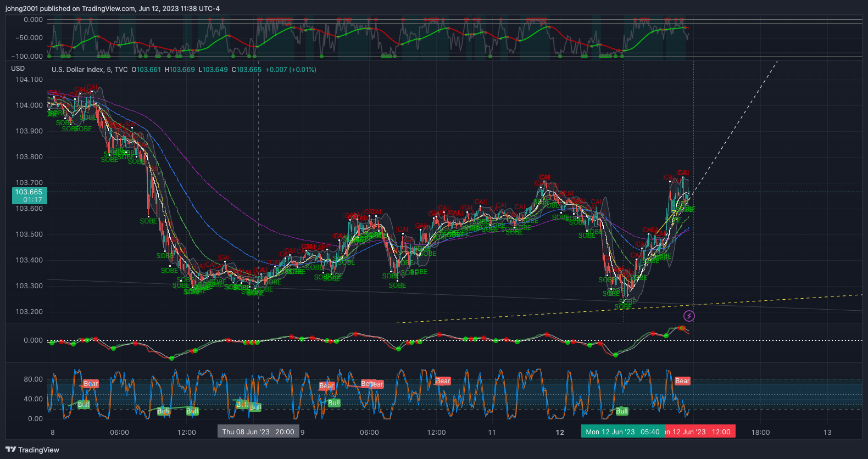
Task: Click the 104.000 price axis label
Action: (29, 105)
